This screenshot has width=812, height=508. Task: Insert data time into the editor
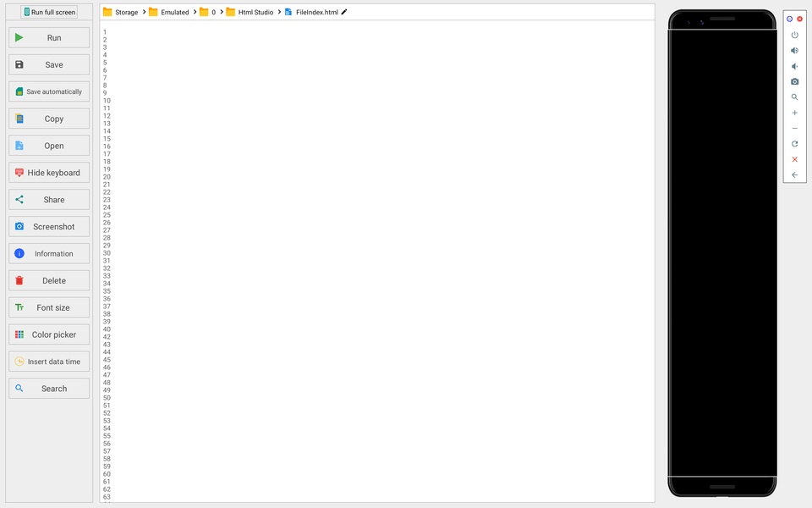coord(49,362)
